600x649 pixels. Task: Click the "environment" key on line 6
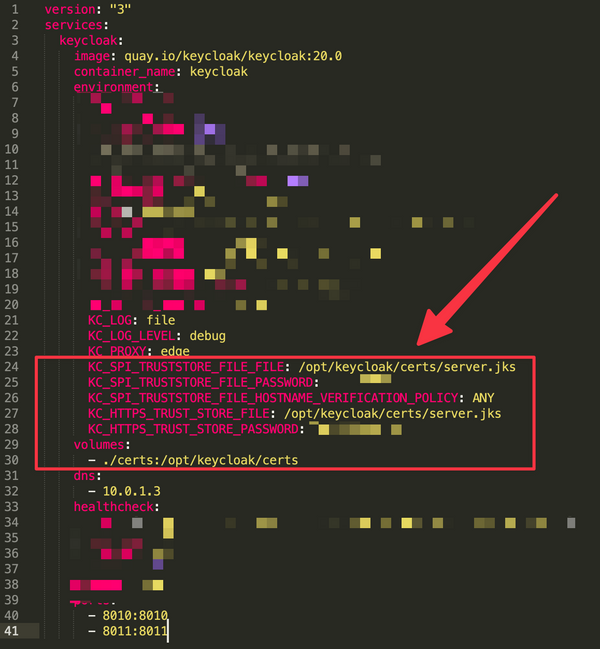click(x=113, y=87)
